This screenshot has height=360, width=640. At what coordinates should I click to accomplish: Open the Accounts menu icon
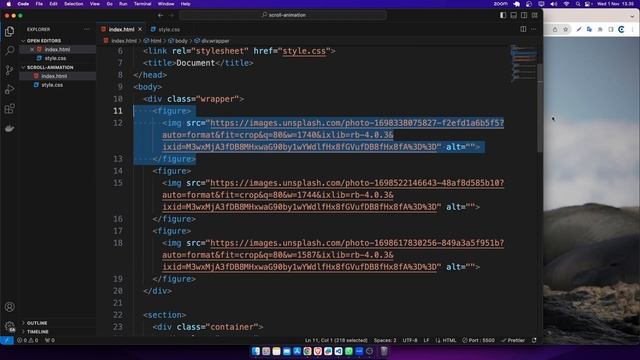point(9,307)
